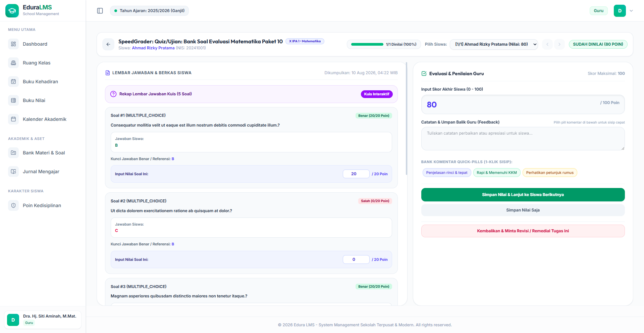Select Buku Nilai in sidebar
This screenshot has height=333, width=644.
43,100
